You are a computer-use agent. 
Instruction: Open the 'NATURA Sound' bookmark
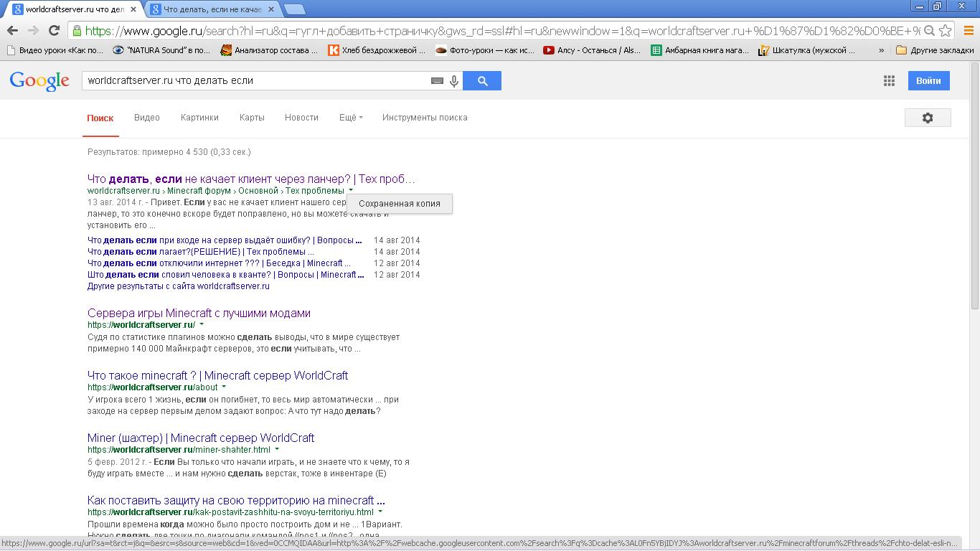coord(162,50)
